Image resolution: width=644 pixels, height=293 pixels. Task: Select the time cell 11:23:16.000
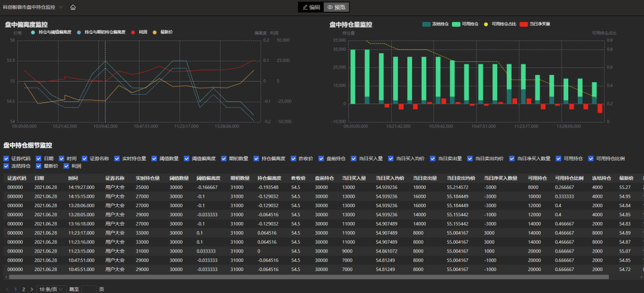point(81,242)
